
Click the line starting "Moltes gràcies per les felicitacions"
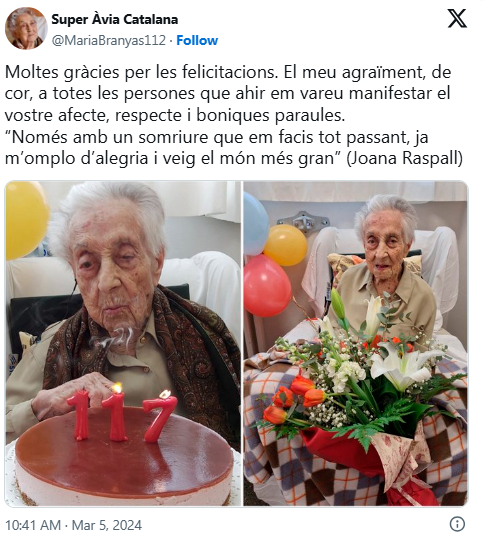(228, 72)
